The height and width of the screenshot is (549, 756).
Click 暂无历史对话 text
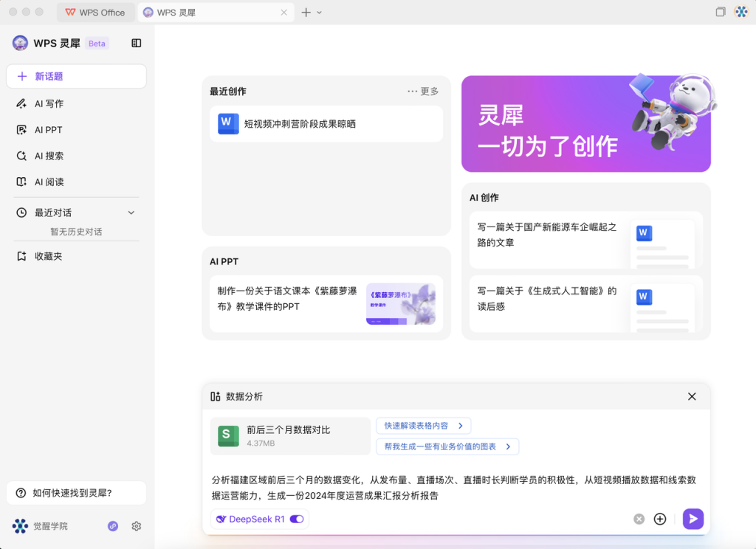76,232
